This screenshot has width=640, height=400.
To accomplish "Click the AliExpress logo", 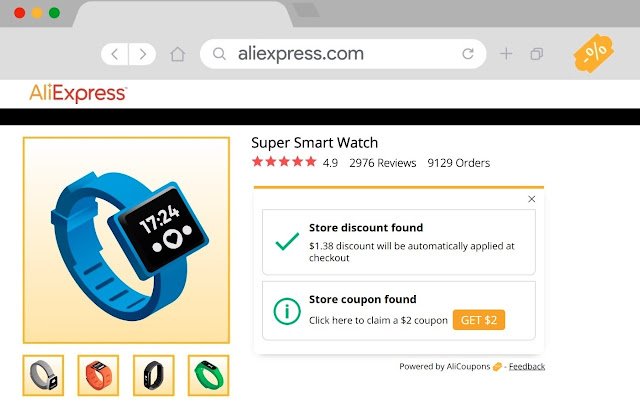I will coord(78,93).
